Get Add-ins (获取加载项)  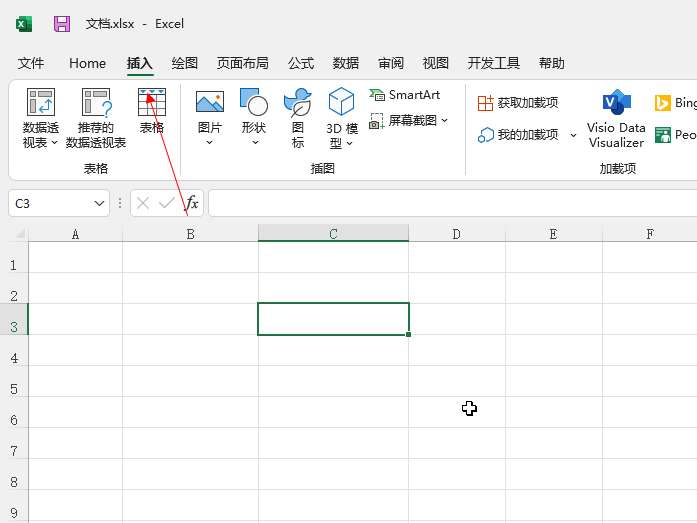[x=518, y=103]
